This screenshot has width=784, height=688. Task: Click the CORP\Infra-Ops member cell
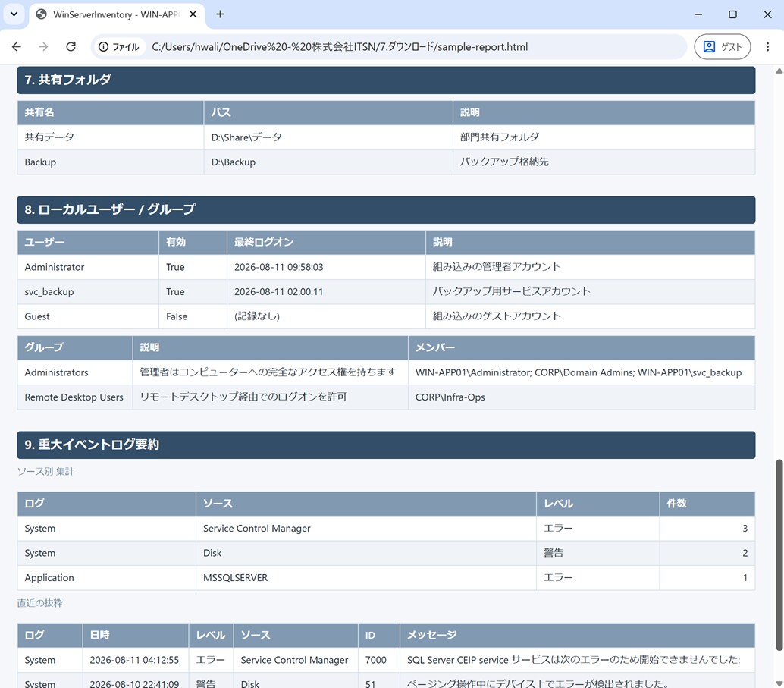click(582, 397)
